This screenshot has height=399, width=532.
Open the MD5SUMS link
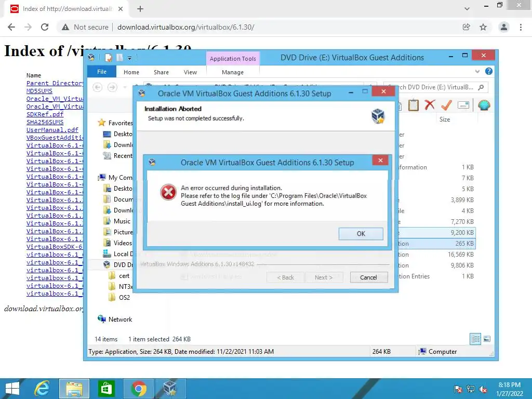pyautogui.click(x=39, y=91)
